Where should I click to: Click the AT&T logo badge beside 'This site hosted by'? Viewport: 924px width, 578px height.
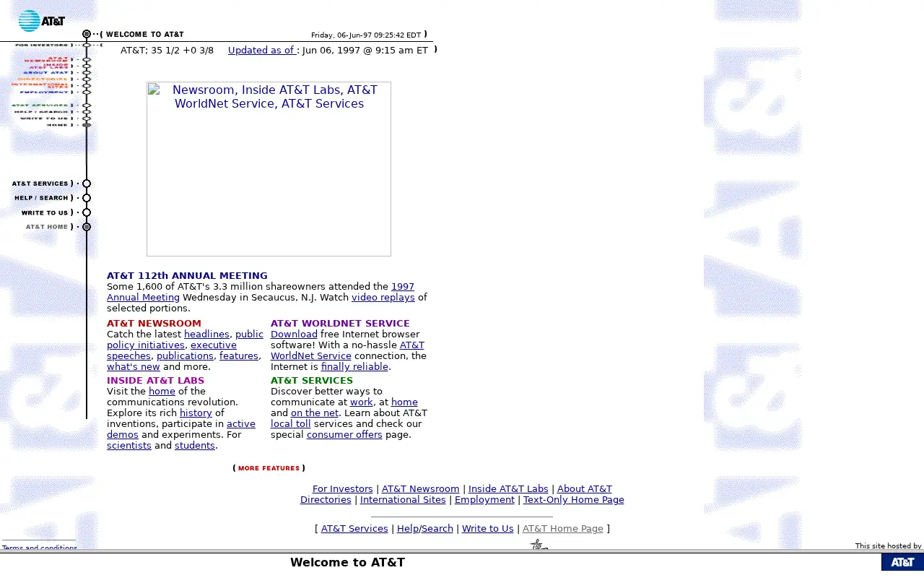point(902,562)
